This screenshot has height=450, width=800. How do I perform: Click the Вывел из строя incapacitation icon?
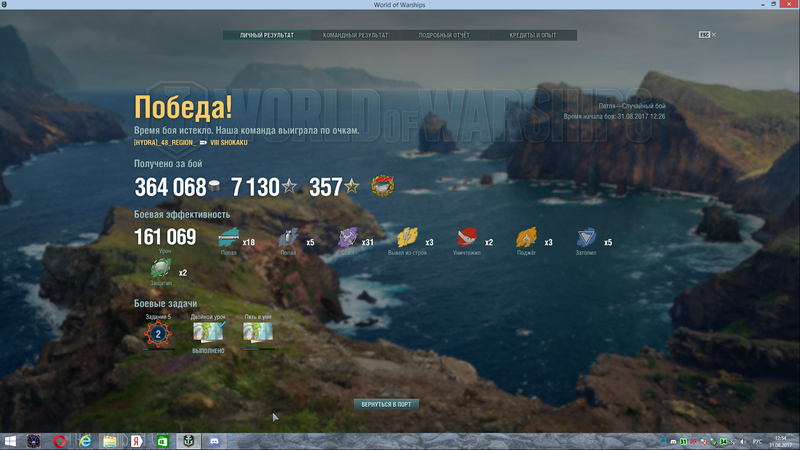click(408, 238)
